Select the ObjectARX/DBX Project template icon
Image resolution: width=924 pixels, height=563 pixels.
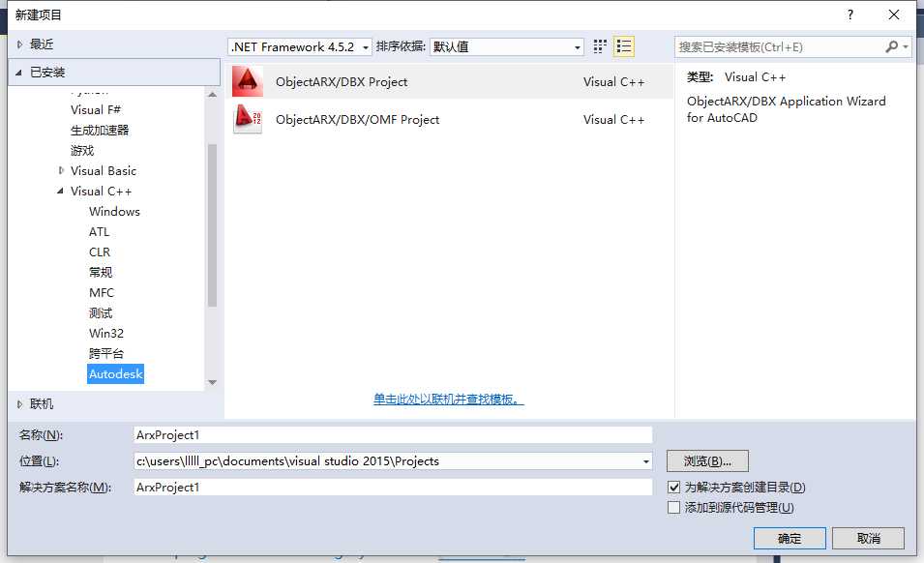coord(248,82)
